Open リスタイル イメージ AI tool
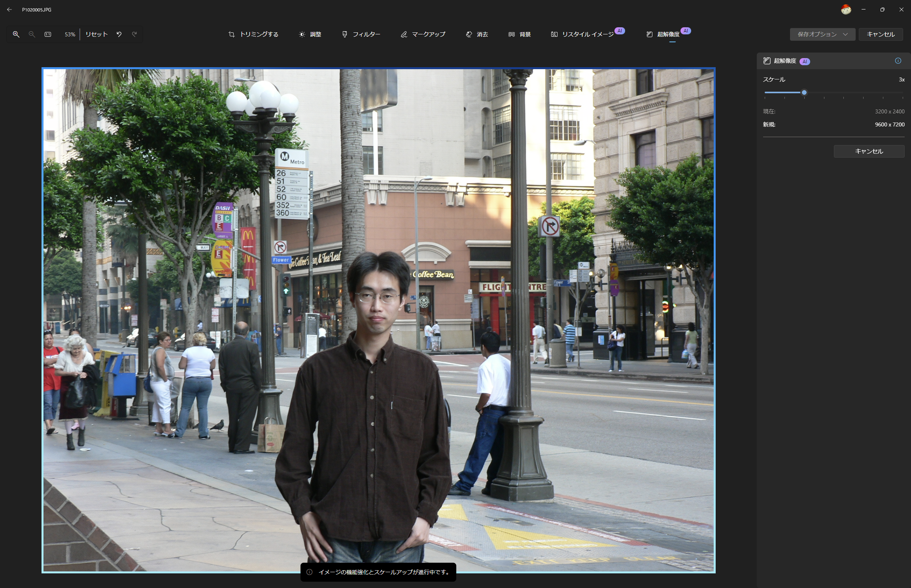The width and height of the screenshot is (911, 588). tap(583, 34)
